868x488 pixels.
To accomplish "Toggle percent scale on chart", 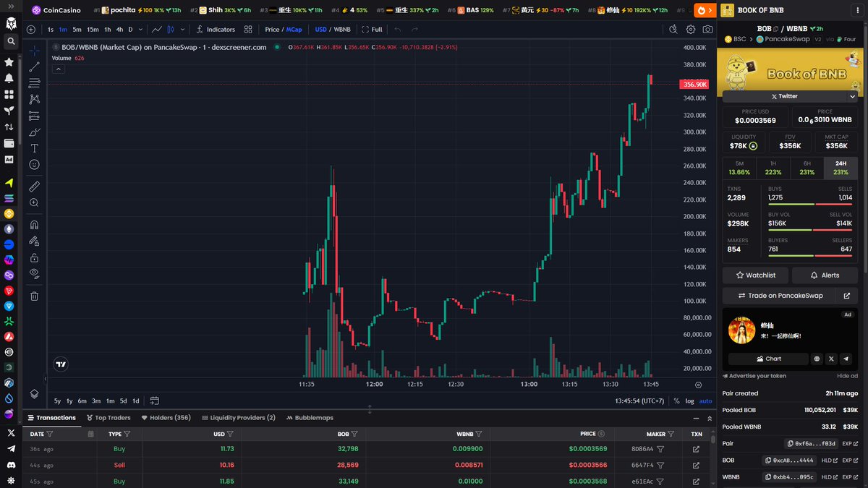I will click(x=676, y=401).
